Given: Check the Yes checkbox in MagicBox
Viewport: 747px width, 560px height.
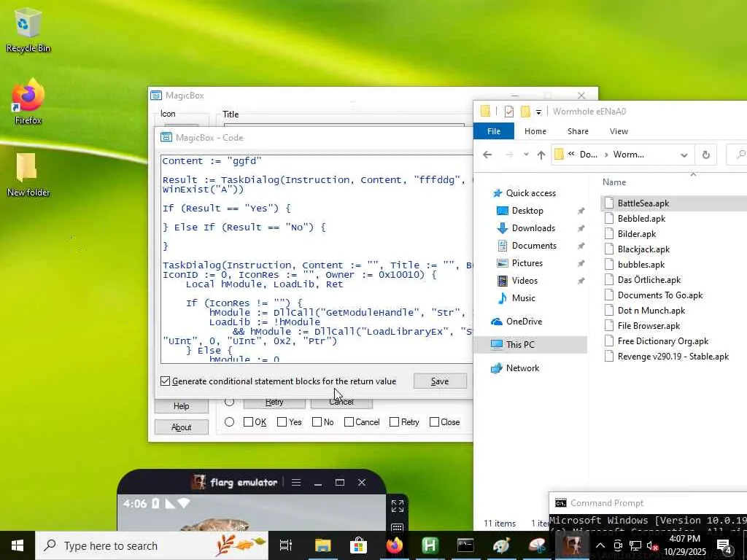Looking at the screenshot, I should pos(282,422).
